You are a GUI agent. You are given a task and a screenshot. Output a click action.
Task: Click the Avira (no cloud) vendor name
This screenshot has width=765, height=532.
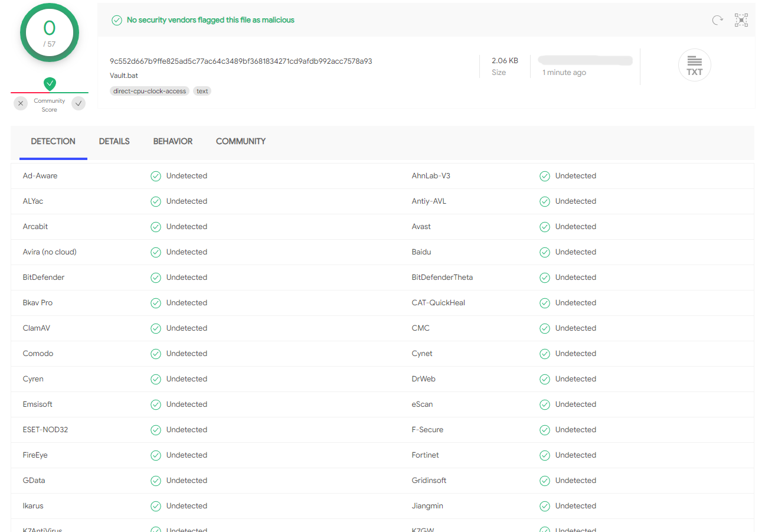click(50, 252)
